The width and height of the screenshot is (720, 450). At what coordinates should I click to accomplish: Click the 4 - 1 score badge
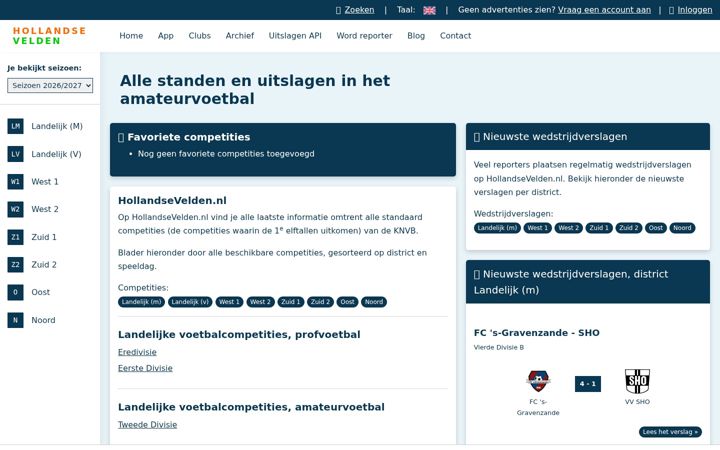pyautogui.click(x=588, y=384)
